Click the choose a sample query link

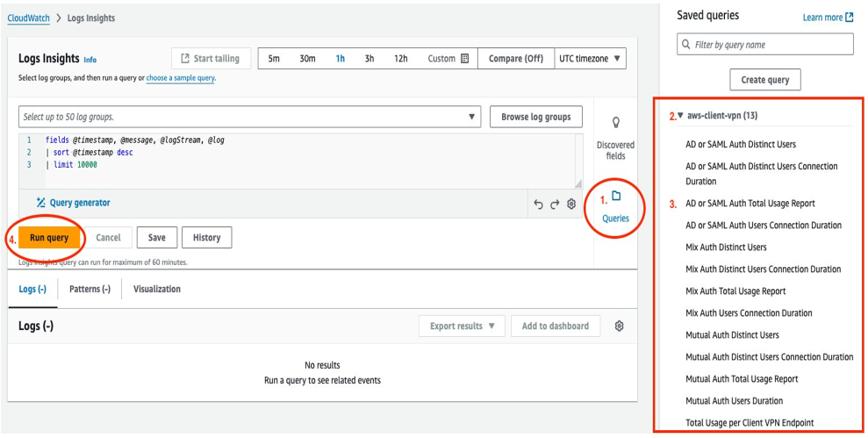[180, 78]
